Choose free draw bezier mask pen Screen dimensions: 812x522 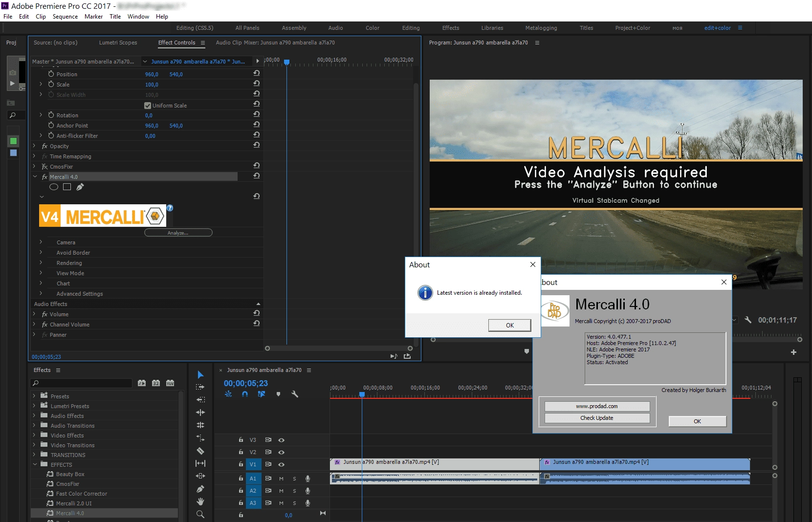click(80, 187)
